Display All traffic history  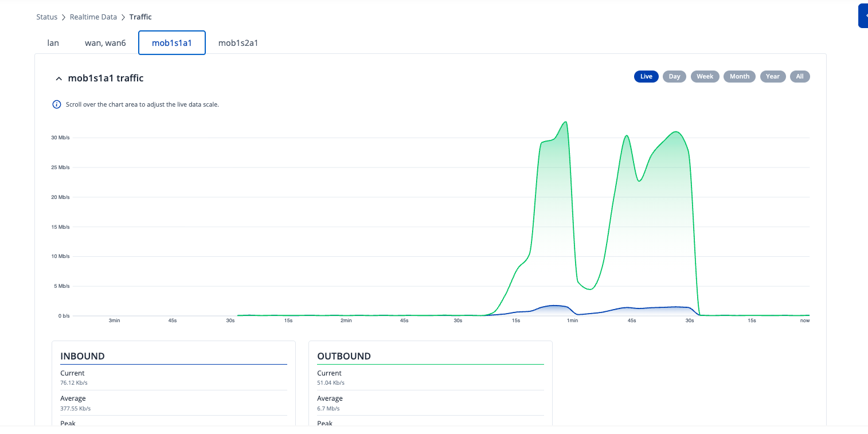pyautogui.click(x=799, y=77)
